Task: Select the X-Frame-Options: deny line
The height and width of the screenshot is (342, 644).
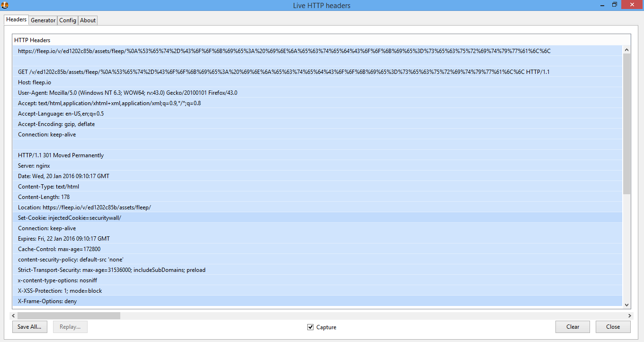Action: (x=317, y=301)
